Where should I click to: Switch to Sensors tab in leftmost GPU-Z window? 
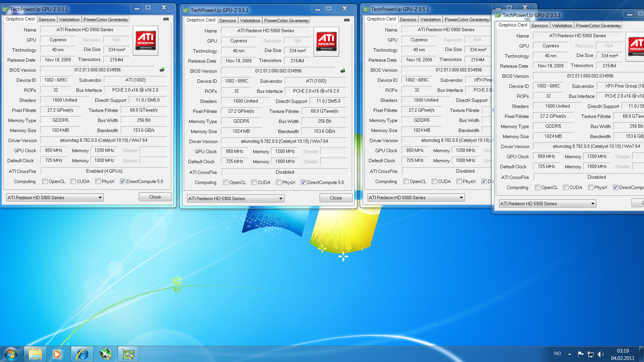coord(47,19)
